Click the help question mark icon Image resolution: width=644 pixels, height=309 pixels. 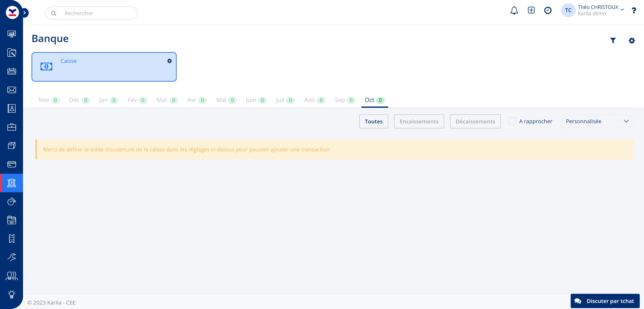point(633,11)
